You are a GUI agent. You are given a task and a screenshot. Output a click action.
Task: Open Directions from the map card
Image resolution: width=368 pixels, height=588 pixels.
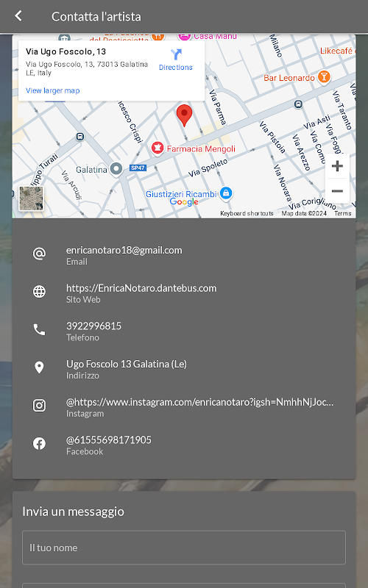click(x=175, y=60)
